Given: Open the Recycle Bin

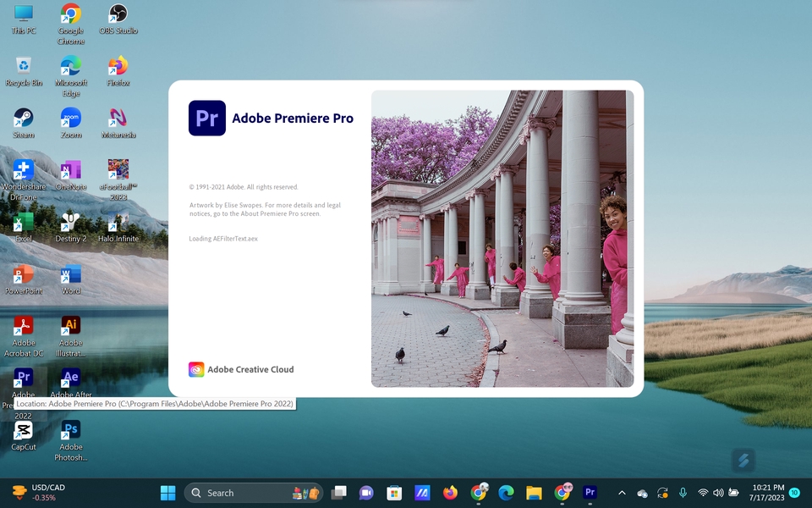Looking at the screenshot, I should coord(24,71).
